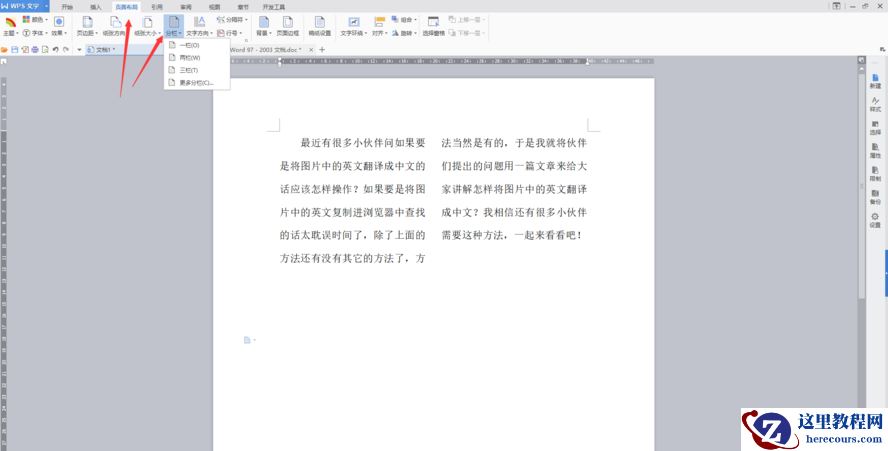Open 属性 properties in the right sidebar
Viewport: 888px width, 451px height.
876,151
